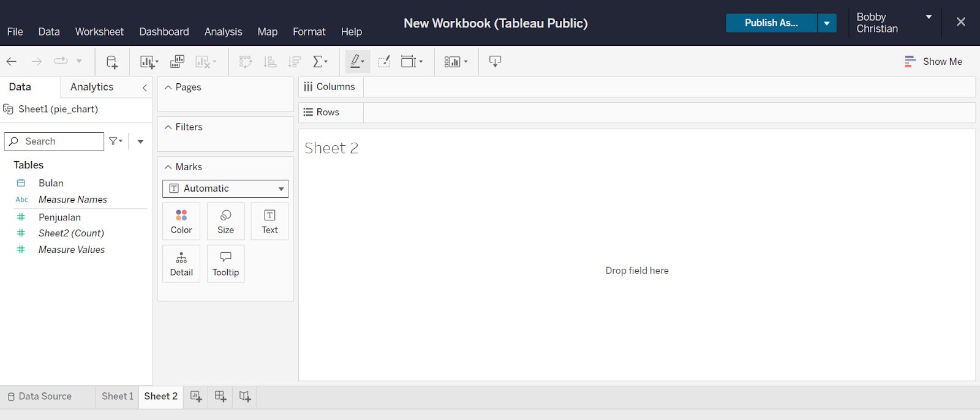This screenshot has height=420, width=980.
Task: Collapse the Pages card
Action: [x=168, y=88]
